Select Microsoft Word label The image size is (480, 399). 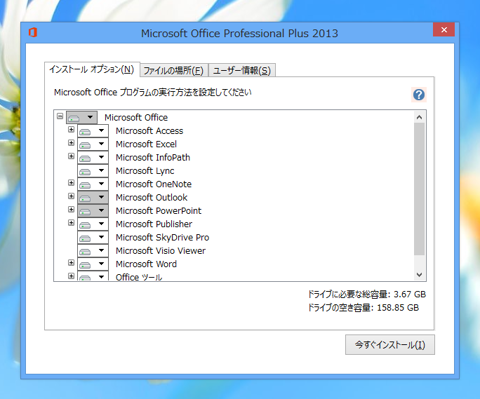pos(146,264)
